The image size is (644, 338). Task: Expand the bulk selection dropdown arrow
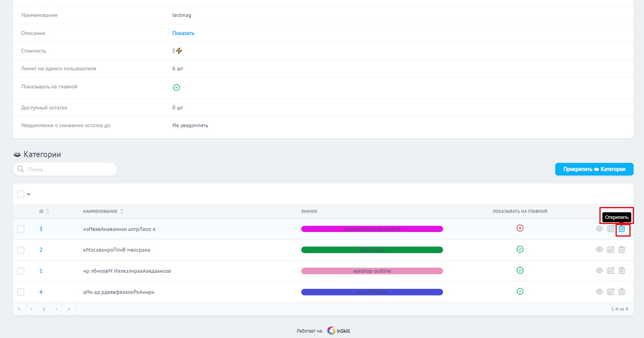tap(29, 194)
